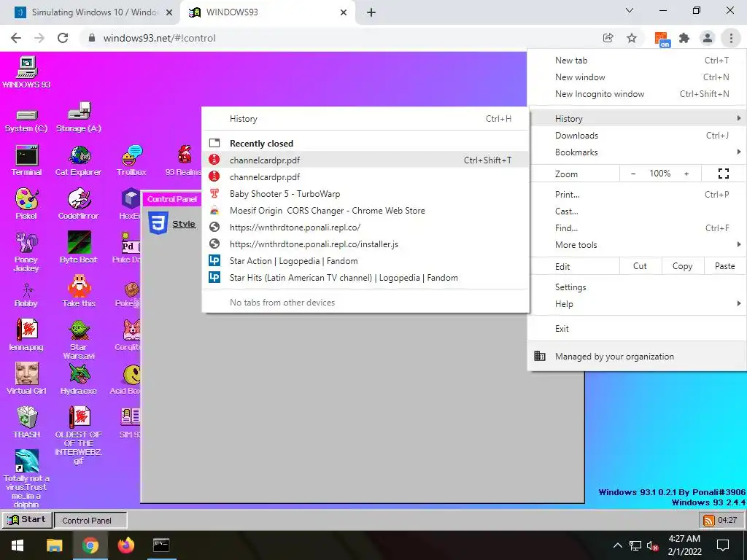Open Downloads from the Chrome menu
Image resolution: width=747 pixels, height=560 pixels.
638,135
